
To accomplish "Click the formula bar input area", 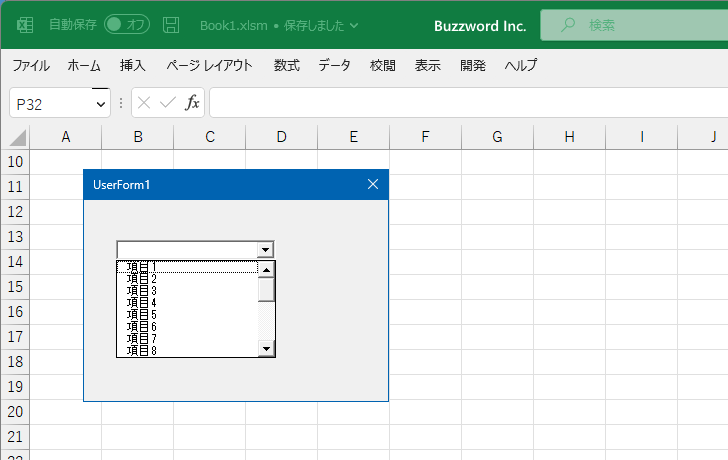I will [x=469, y=103].
